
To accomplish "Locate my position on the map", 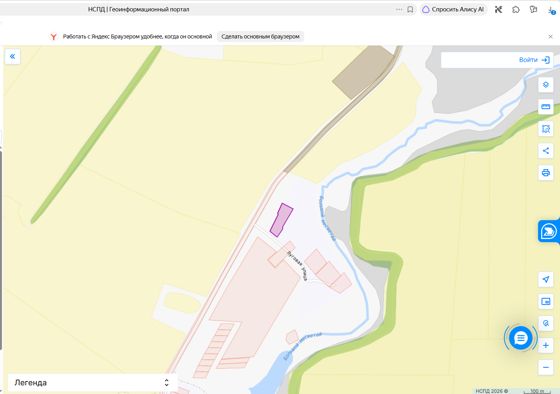I will (545, 279).
